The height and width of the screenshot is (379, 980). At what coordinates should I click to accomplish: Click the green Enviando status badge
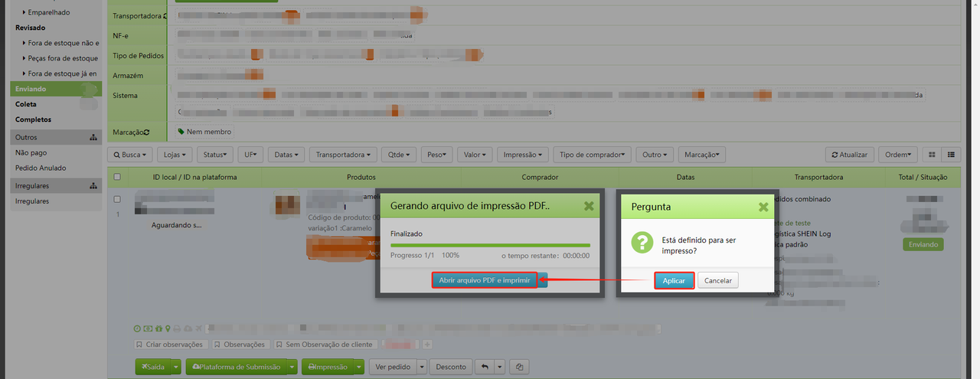(x=923, y=245)
